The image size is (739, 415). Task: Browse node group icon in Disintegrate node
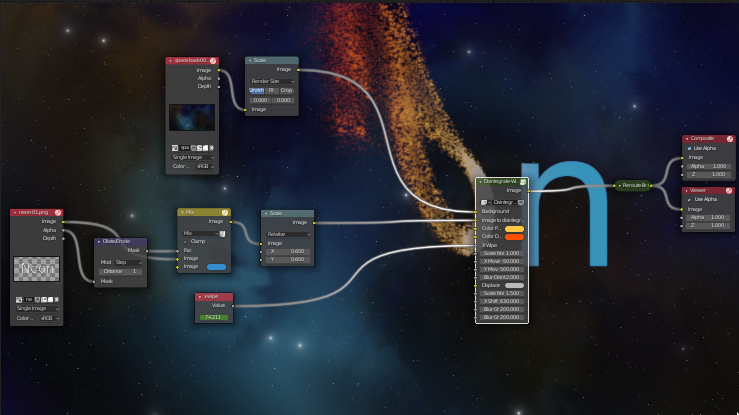[x=484, y=202]
